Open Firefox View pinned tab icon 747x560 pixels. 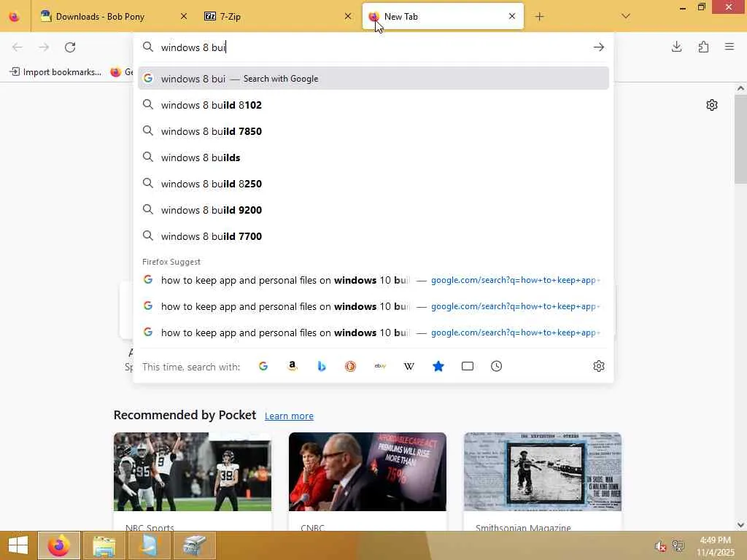pos(15,17)
